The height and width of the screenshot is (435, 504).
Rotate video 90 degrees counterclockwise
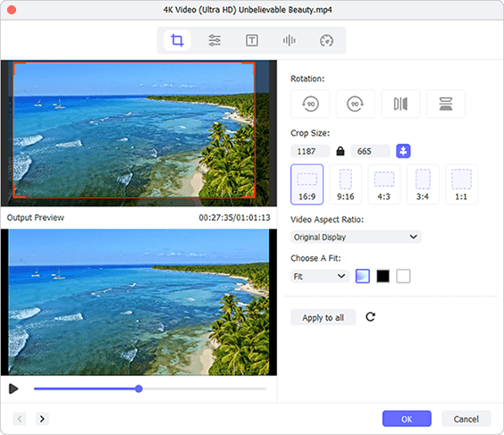(x=310, y=104)
